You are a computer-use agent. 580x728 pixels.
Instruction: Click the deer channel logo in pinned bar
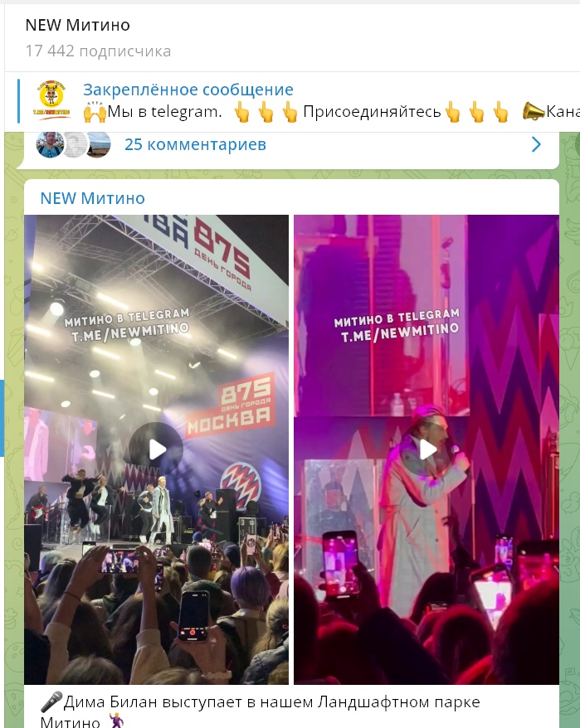click(51, 99)
